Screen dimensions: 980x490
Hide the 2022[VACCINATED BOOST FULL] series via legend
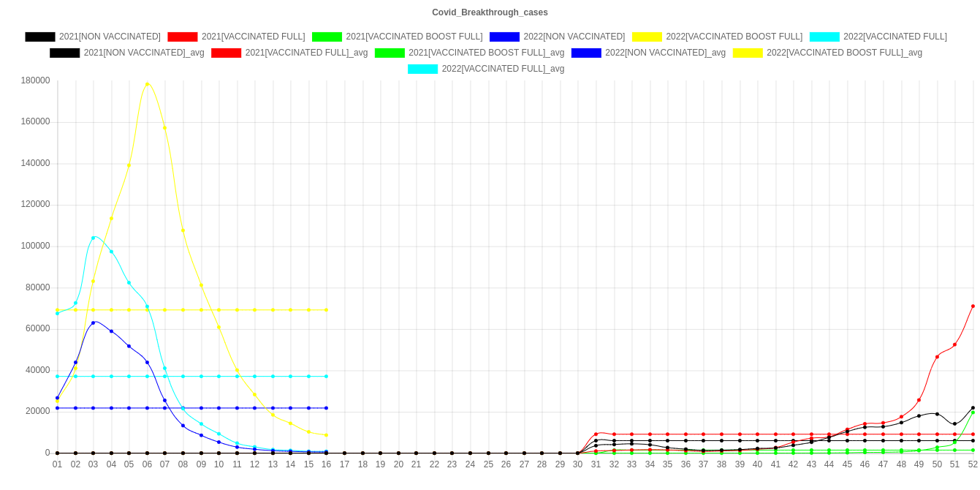point(734,37)
